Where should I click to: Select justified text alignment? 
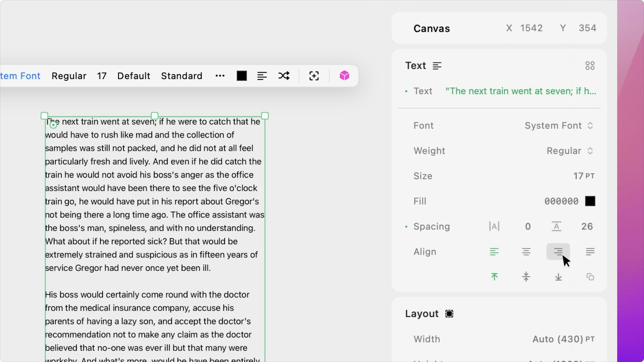[x=590, y=252]
